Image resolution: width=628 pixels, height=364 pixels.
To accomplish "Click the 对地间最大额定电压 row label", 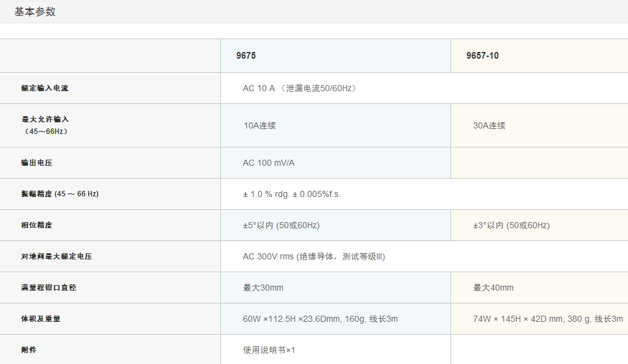I will click(x=56, y=256).
